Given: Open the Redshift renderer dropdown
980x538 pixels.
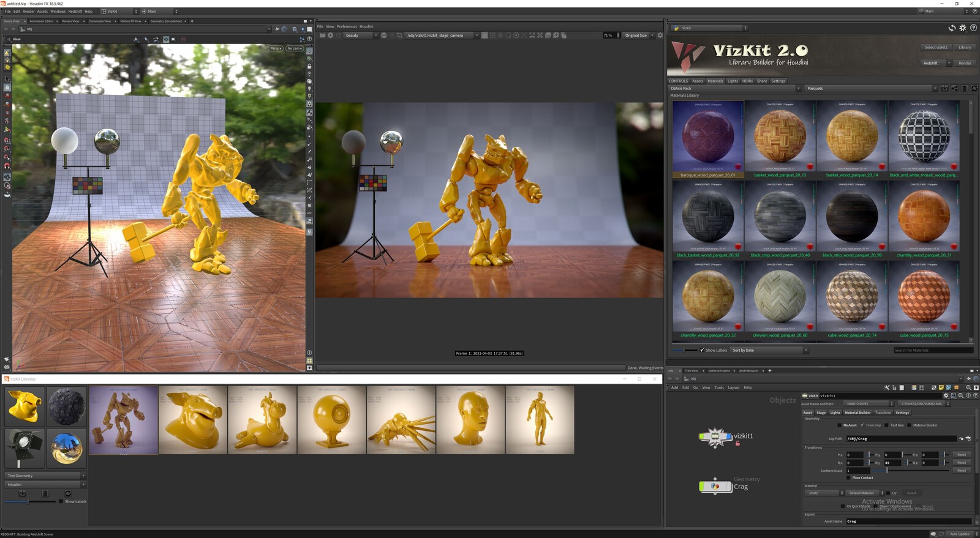Looking at the screenshot, I should pyautogui.click(x=937, y=63).
